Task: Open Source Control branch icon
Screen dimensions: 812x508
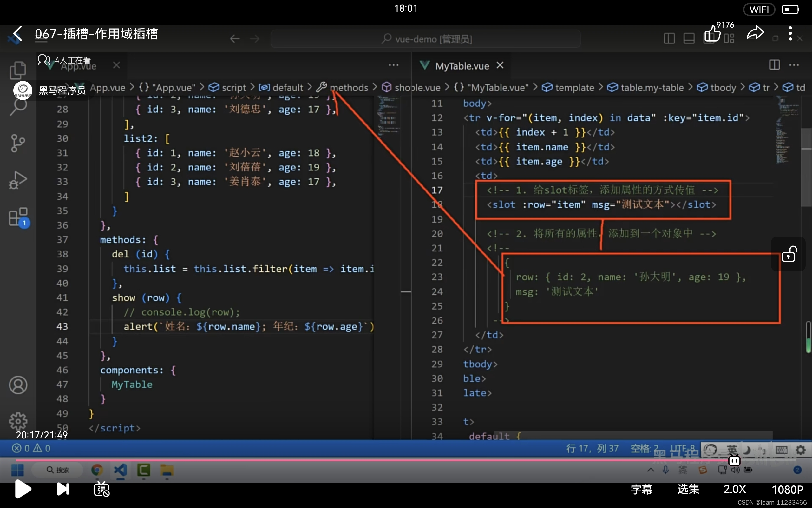Action: pyautogui.click(x=18, y=144)
